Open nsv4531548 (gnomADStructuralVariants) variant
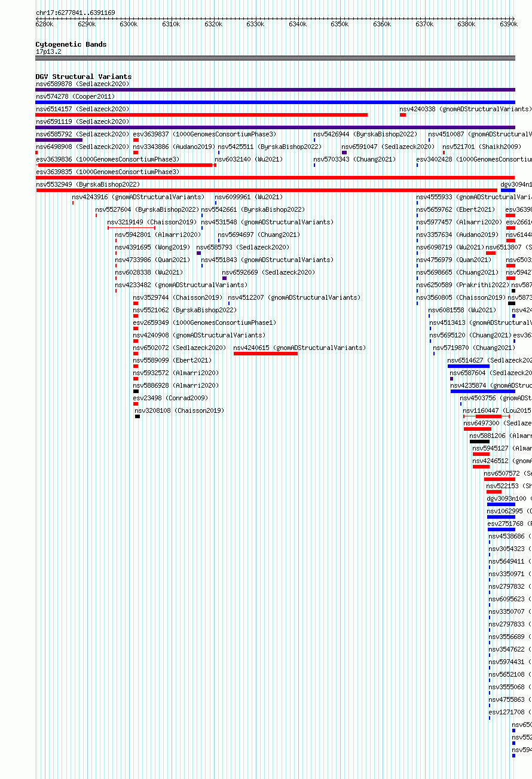The height and width of the screenshot is (779, 532). [x=267, y=222]
